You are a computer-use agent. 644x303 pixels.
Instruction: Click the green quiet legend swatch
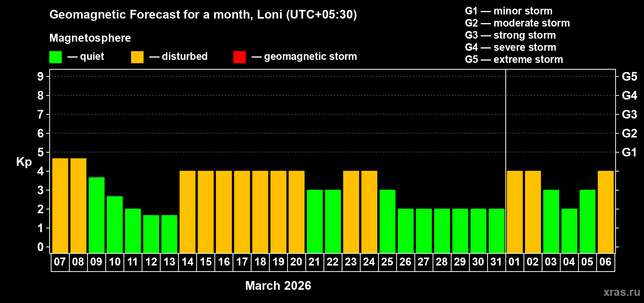click(55, 57)
